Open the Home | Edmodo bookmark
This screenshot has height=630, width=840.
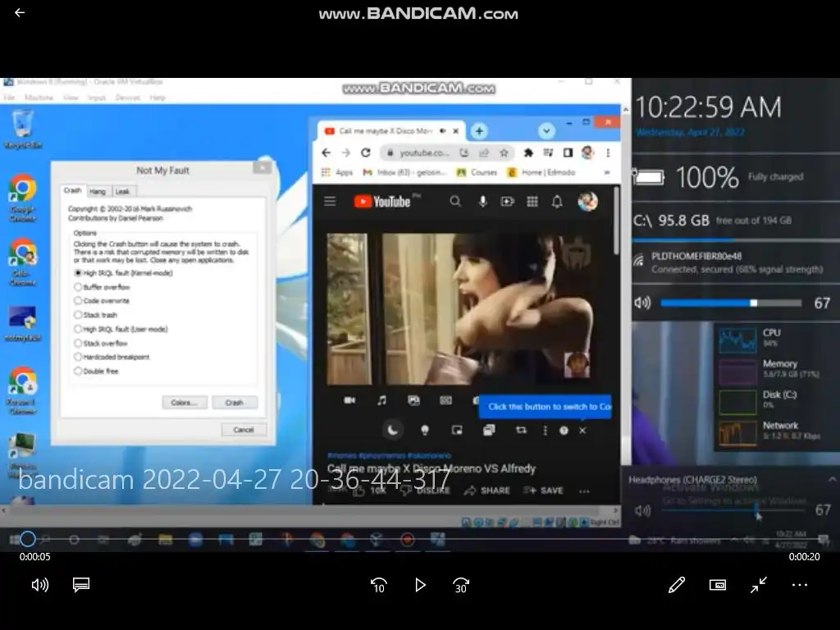click(x=541, y=172)
